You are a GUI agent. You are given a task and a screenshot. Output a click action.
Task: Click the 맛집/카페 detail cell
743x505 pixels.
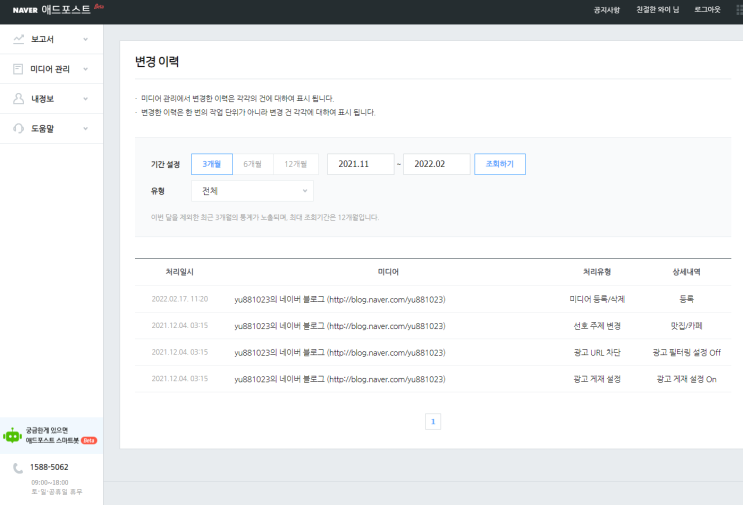click(687, 326)
